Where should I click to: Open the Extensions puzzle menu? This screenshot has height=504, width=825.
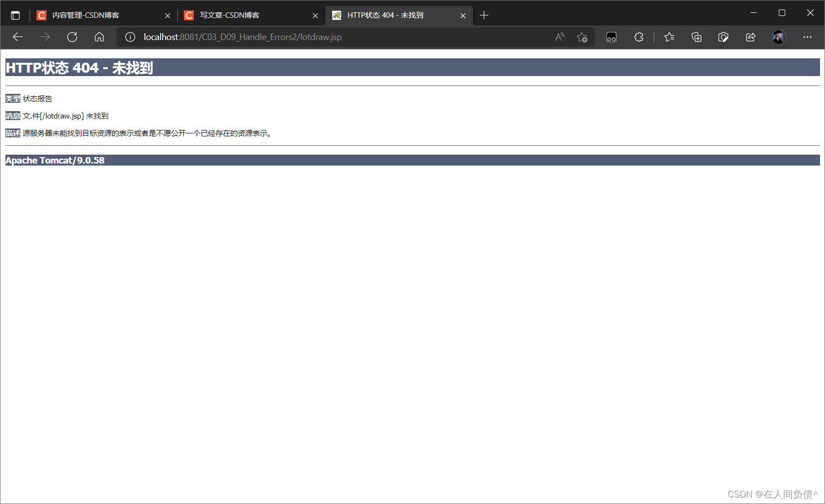639,37
